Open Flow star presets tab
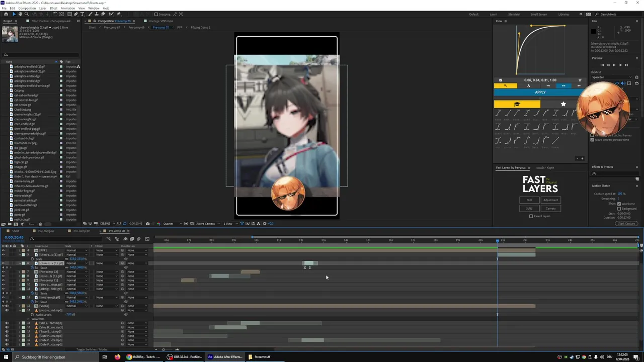 click(x=563, y=104)
